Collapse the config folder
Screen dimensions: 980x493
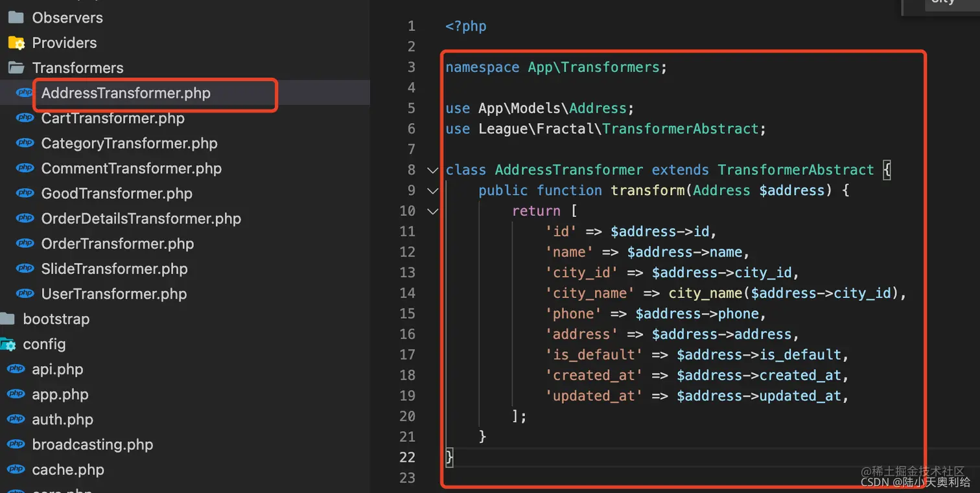click(44, 344)
